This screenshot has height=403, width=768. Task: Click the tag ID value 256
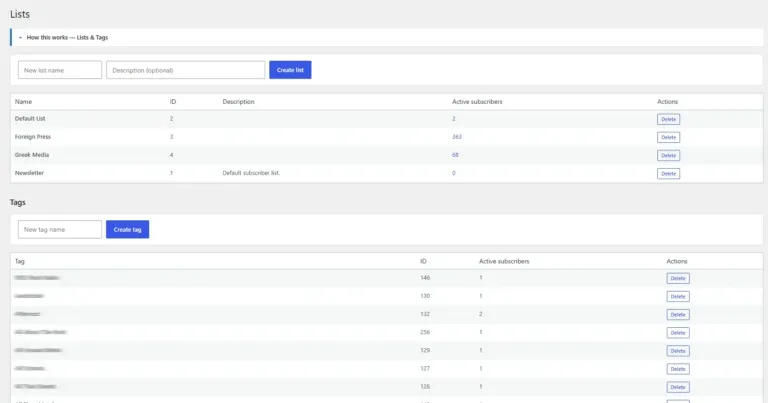(x=425, y=332)
